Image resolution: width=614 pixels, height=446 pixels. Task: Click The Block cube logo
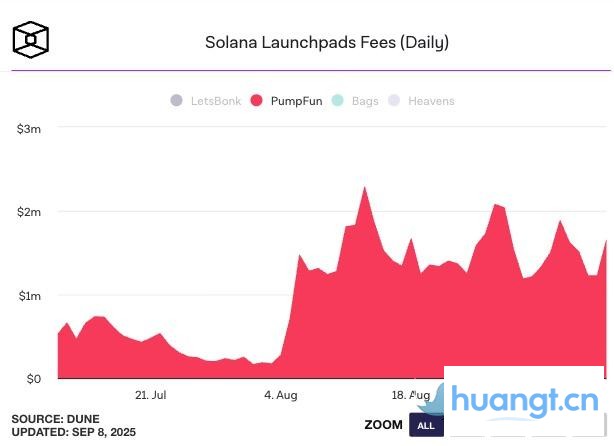(30, 40)
